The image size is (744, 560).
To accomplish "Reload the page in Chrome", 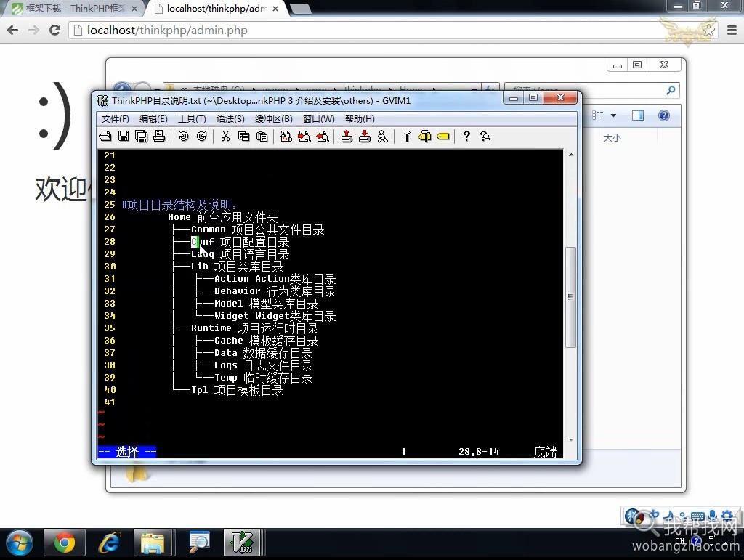I will pyautogui.click(x=54, y=31).
